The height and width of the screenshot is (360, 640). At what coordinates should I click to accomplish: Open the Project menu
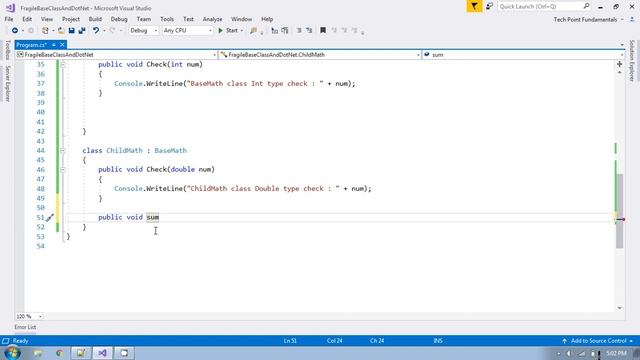tap(71, 19)
